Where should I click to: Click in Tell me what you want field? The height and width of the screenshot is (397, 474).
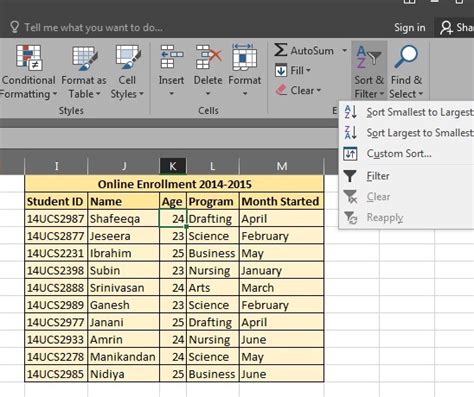[x=93, y=27]
